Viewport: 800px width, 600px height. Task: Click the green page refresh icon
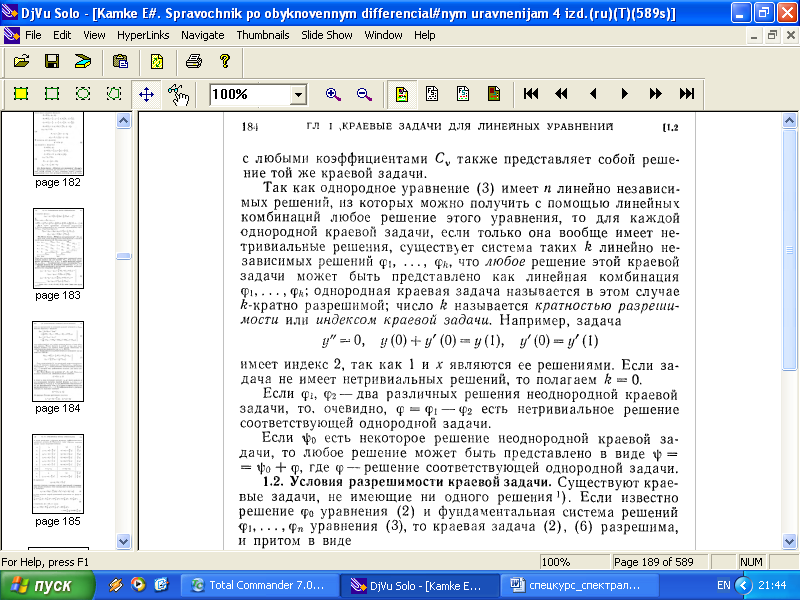coord(157,62)
